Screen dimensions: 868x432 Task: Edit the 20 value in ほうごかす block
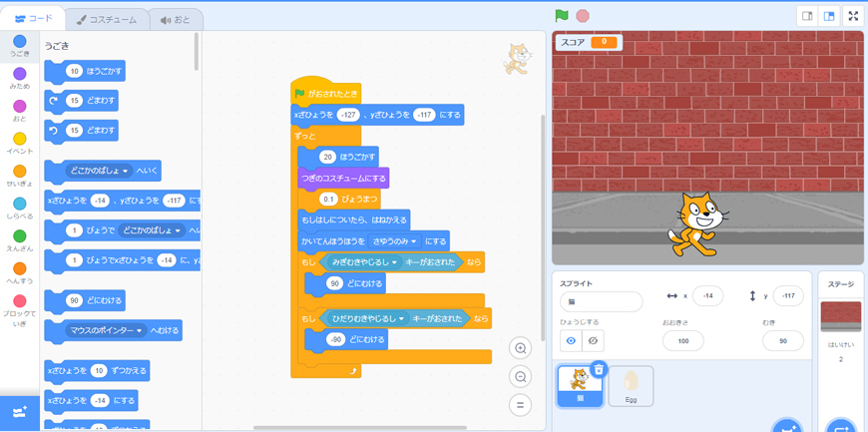[327, 158]
